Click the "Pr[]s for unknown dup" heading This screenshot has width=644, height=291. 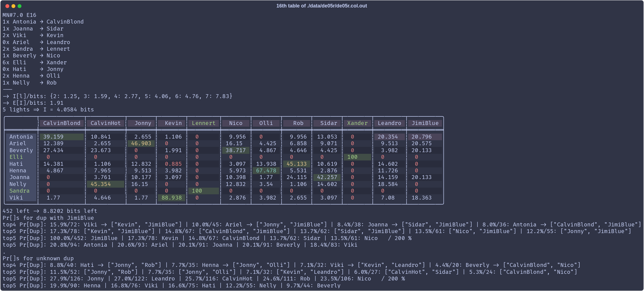[38, 259]
